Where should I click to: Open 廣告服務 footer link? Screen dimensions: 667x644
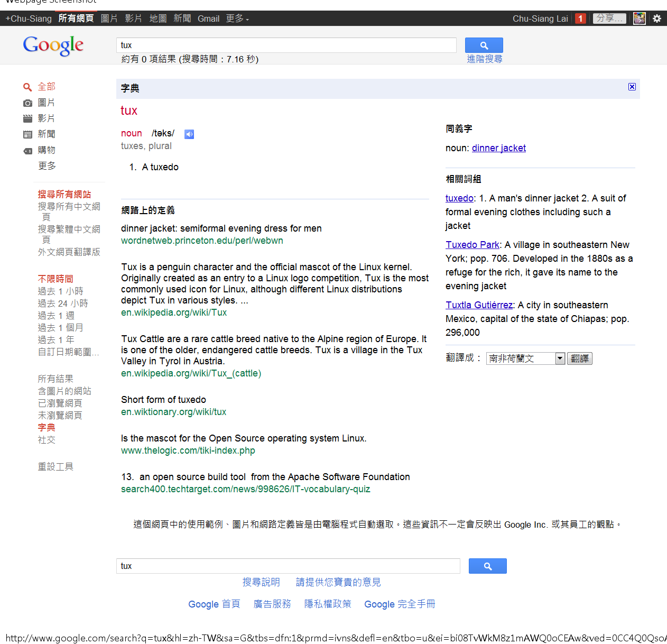coord(272,604)
